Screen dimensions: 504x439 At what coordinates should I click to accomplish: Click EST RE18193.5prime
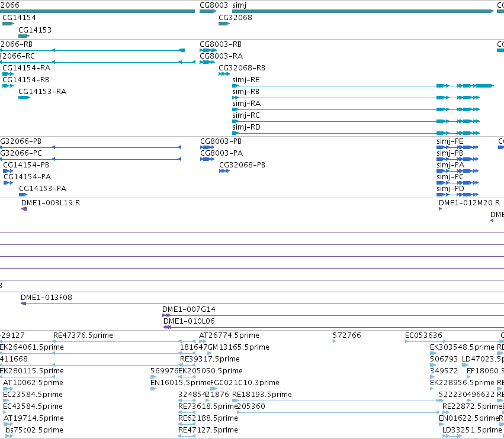point(262,395)
